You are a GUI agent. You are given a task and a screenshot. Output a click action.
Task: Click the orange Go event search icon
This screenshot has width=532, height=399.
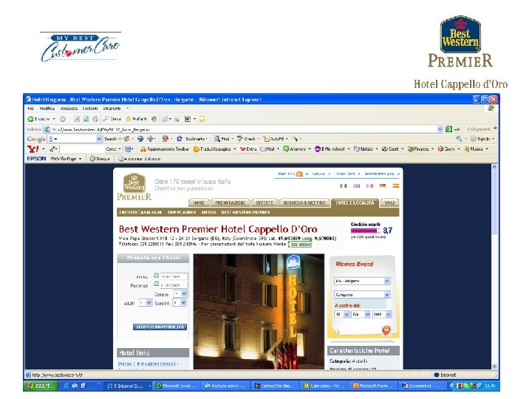point(386,330)
